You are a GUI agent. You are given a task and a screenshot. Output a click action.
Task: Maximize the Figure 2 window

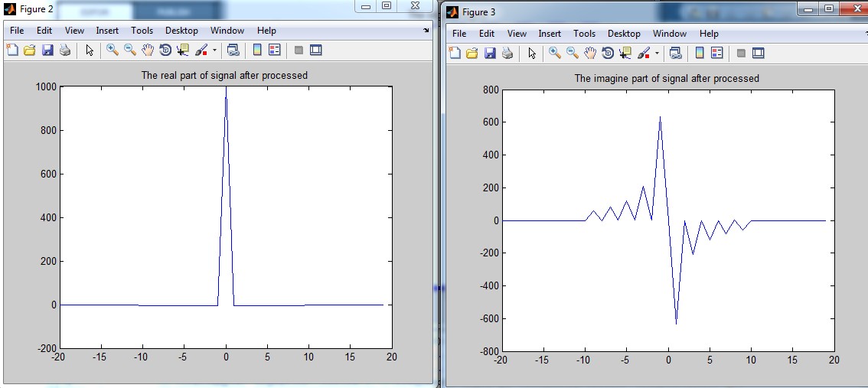coord(387,5)
